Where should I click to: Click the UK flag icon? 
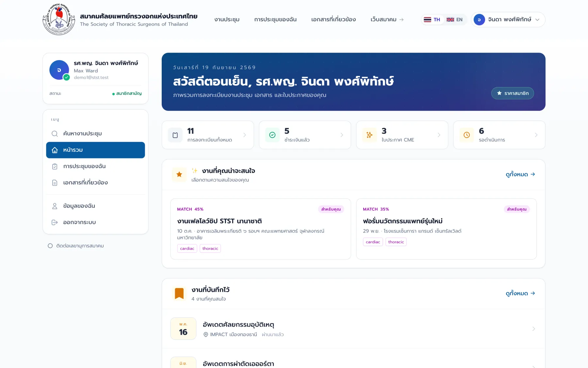pyautogui.click(x=450, y=20)
